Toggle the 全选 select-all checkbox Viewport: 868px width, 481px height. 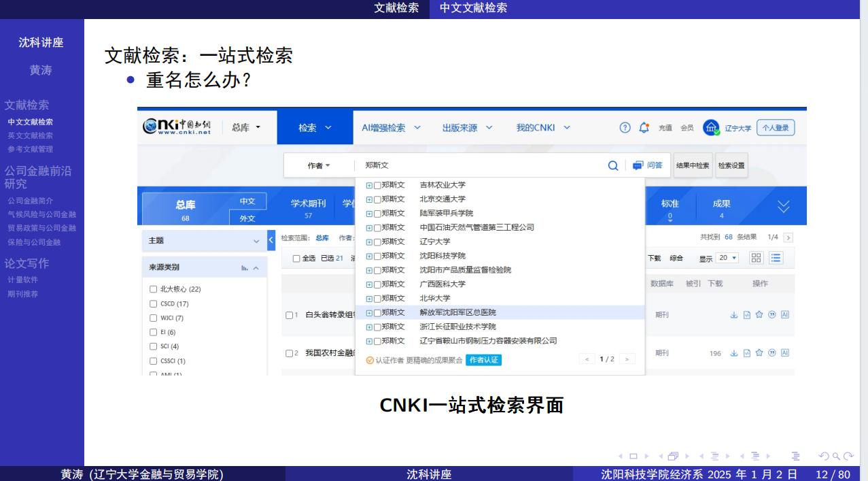coord(296,259)
